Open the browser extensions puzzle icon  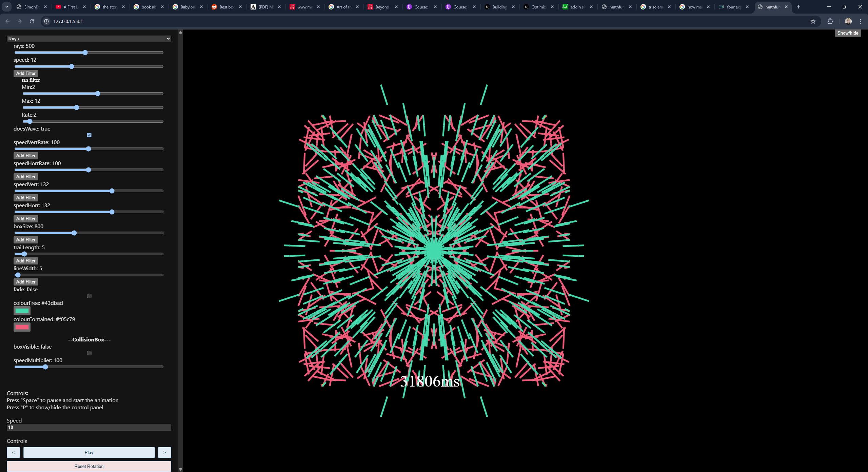pyautogui.click(x=830, y=21)
